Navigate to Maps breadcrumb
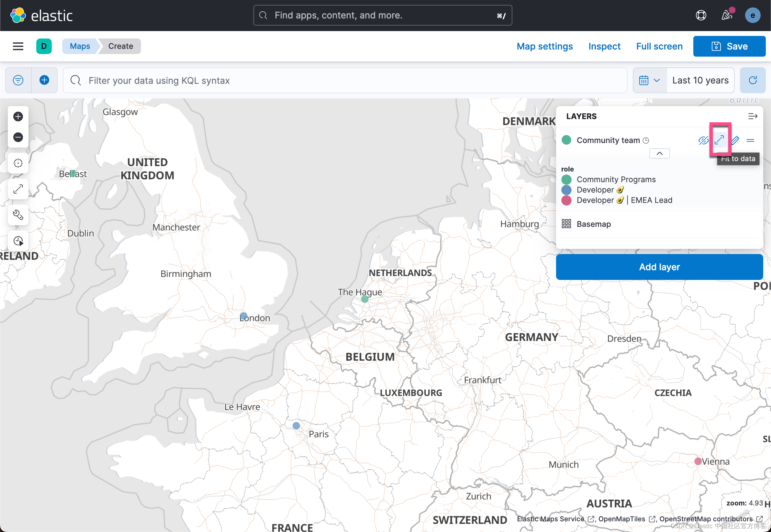Image resolution: width=771 pixels, height=532 pixels. click(80, 46)
